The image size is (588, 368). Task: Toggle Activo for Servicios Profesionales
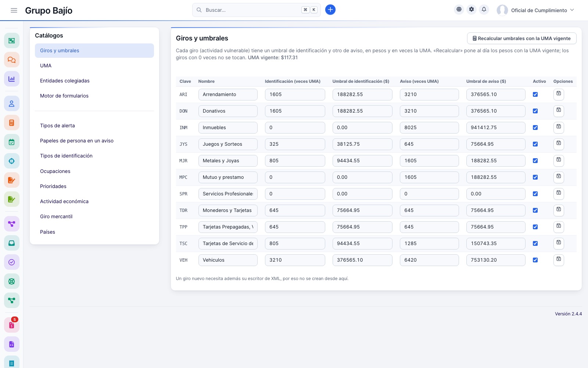tap(535, 194)
